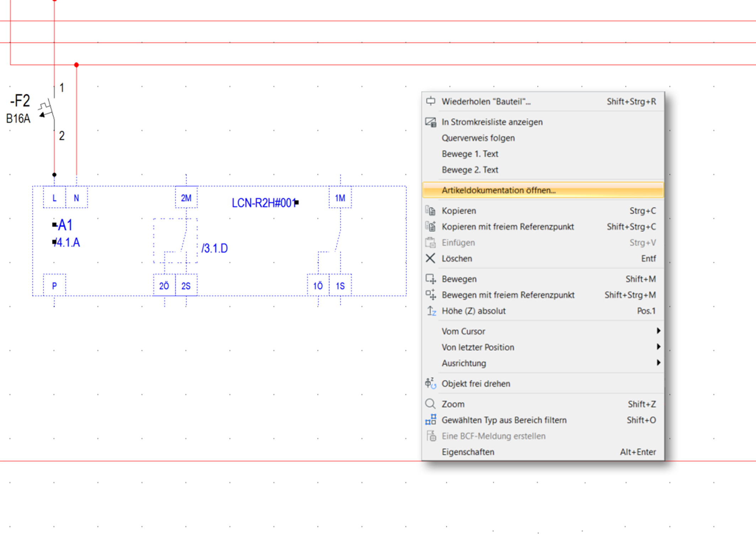Click the Bewegen move icon

pos(431,279)
